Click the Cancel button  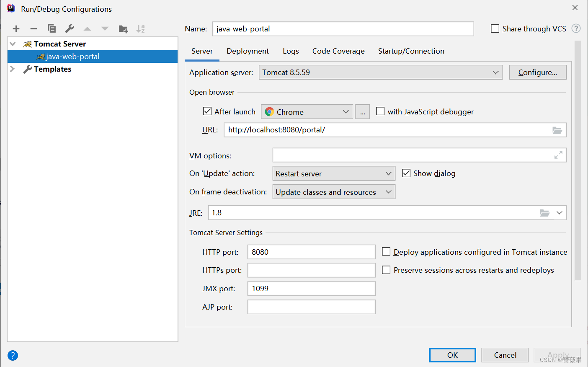pyautogui.click(x=505, y=355)
